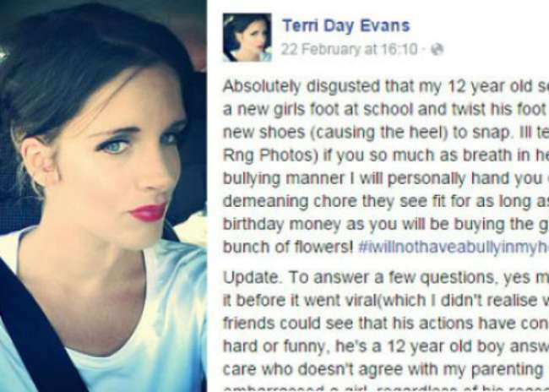Open the Terri Day Evans profile name link
This screenshot has height=392, width=549.
point(346,26)
